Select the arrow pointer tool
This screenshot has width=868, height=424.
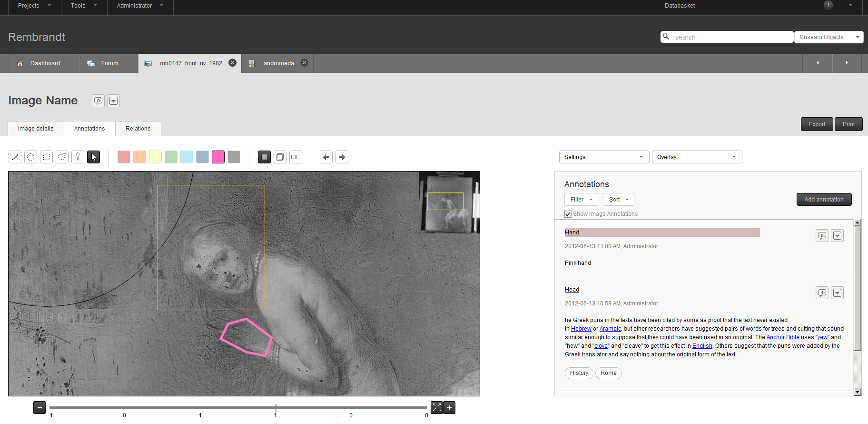(x=94, y=157)
